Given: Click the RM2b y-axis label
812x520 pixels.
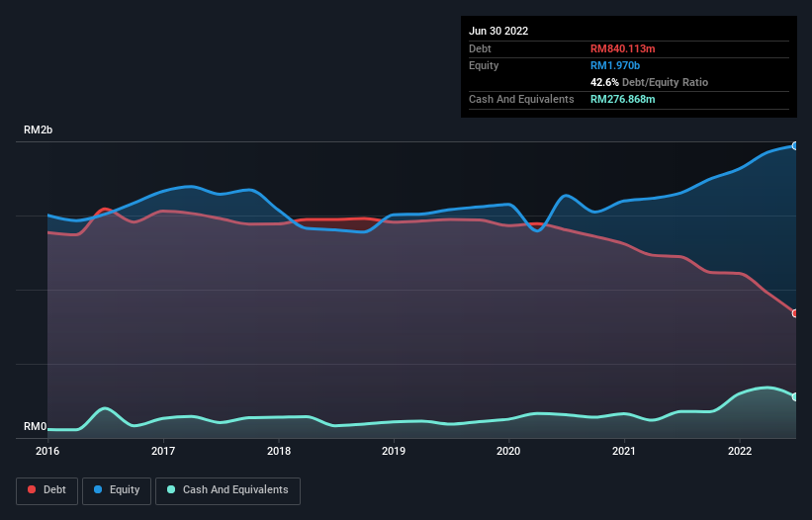Looking at the screenshot, I should coord(38,130).
